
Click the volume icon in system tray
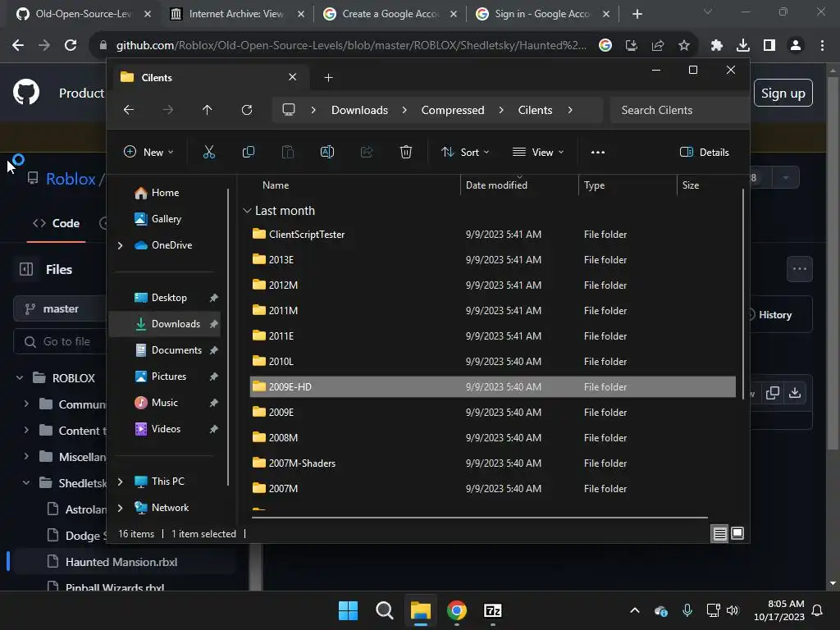coord(733,610)
